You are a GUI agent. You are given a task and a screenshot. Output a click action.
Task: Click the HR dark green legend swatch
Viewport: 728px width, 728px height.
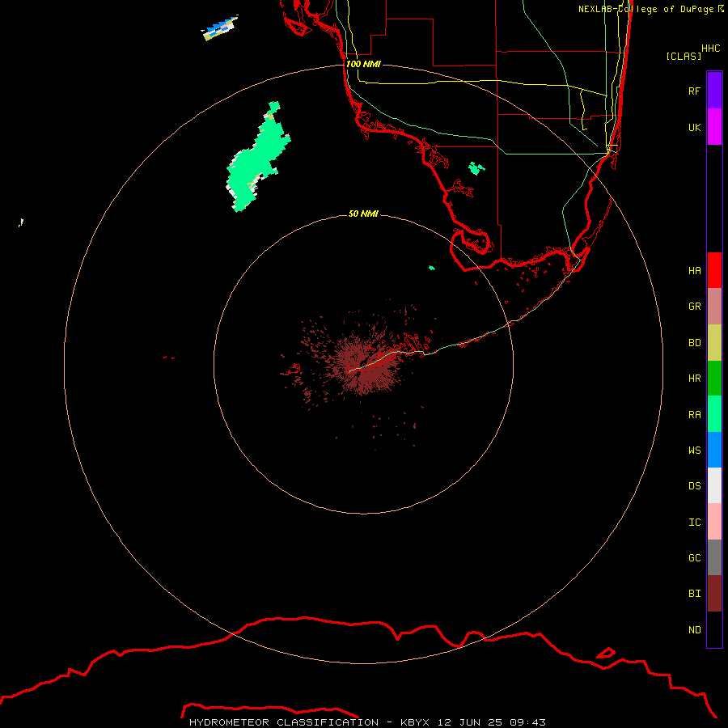pos(714,379)
